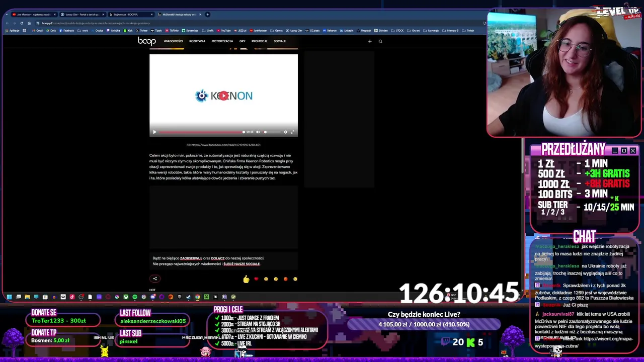
Task: Open the Twitch bookmark
Action: pos(468,31)
